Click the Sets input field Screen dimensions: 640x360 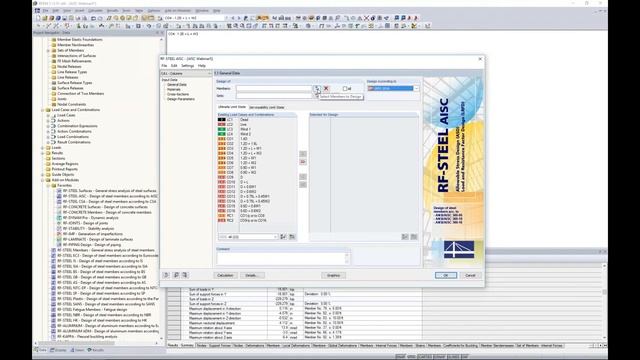[274, 96]
